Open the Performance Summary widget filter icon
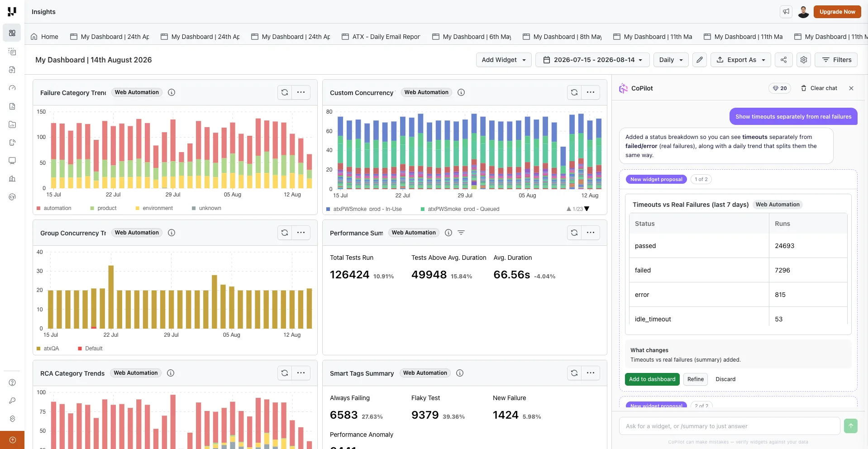The height and width of the screenshot is (449, 868). point(461,233)
